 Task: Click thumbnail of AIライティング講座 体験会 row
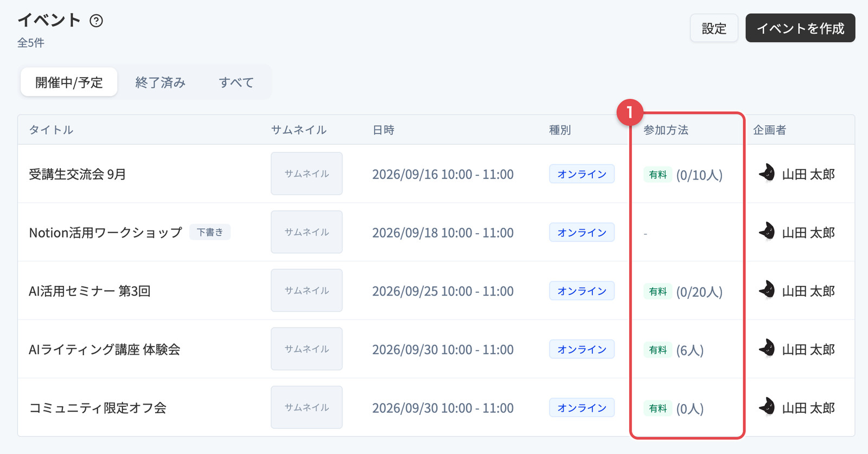click(307, 349)
